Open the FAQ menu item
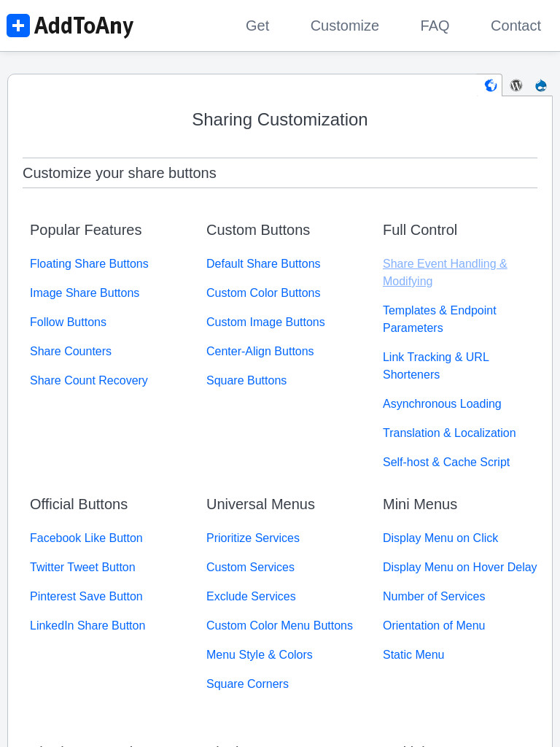This screenshot has height=747, width=560. (435, 26)
